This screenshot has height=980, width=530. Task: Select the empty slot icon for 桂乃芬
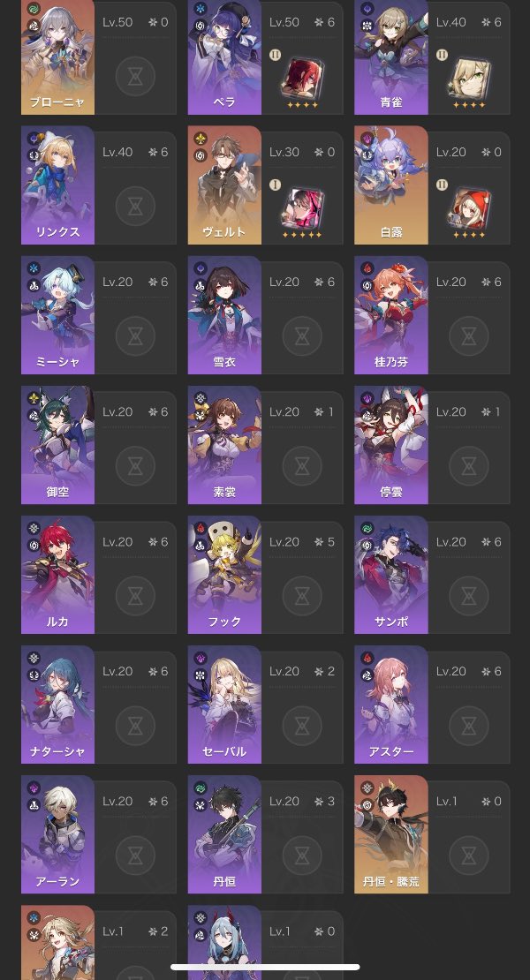coord(469,336)
